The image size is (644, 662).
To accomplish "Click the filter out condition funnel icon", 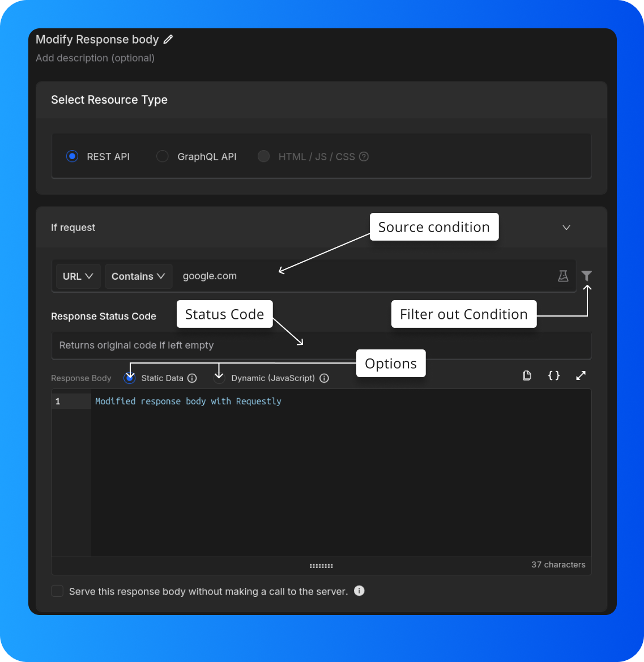I will pyautogui.click(x=586, y=276).
